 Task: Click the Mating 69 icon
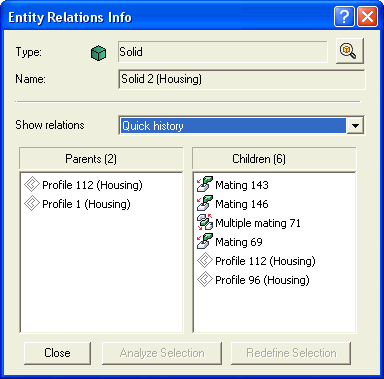click(x=205, y=241)
